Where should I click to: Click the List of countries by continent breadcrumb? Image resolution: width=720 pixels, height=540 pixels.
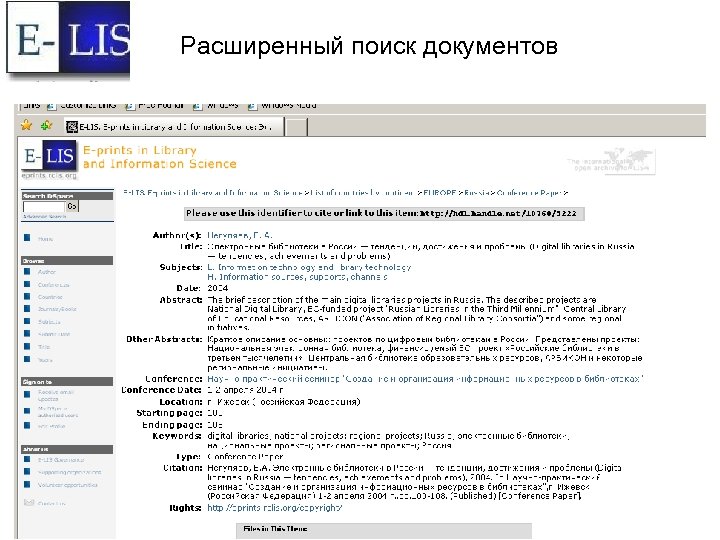[x=362, y=193]
